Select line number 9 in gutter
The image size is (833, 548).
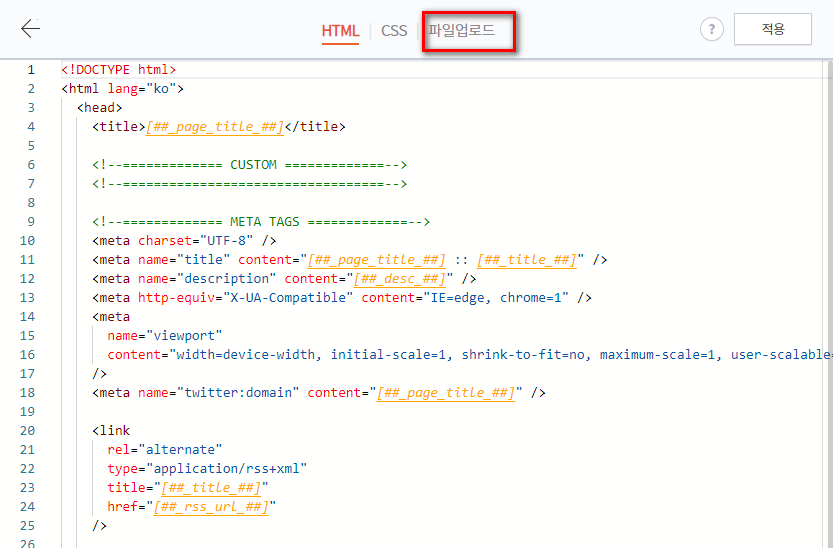[31, 221]
